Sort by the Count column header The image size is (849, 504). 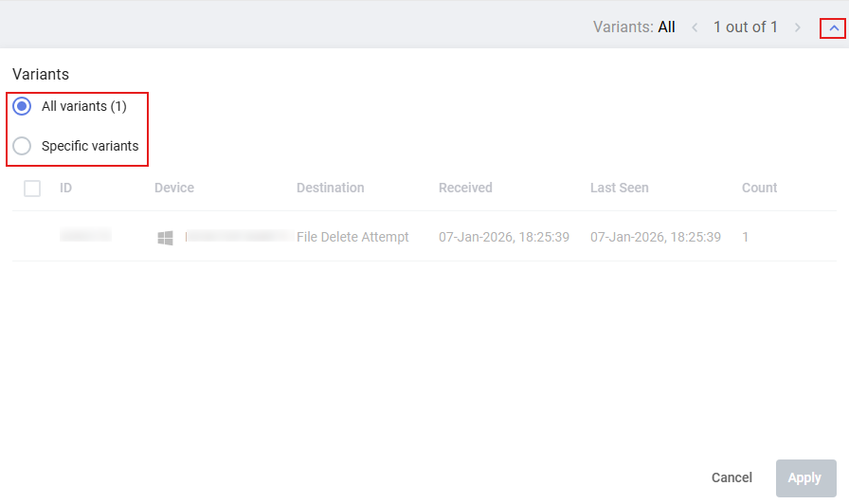tap(759, 189)
